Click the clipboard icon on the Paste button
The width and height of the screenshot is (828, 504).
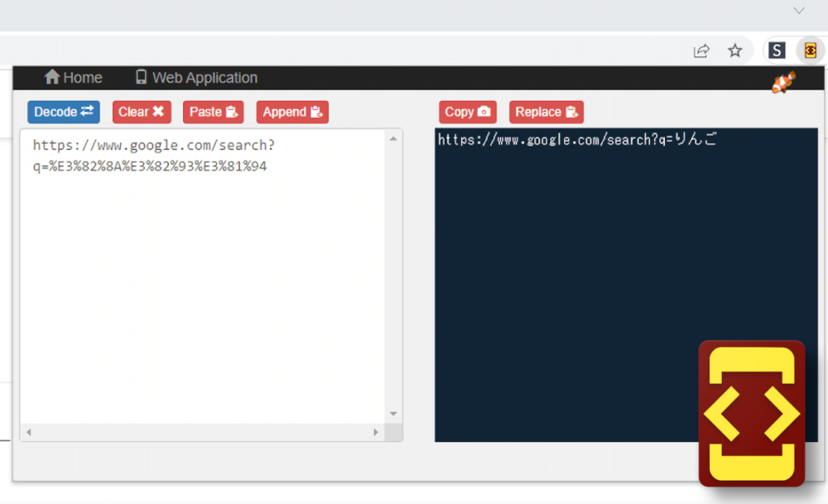point(233,112)
